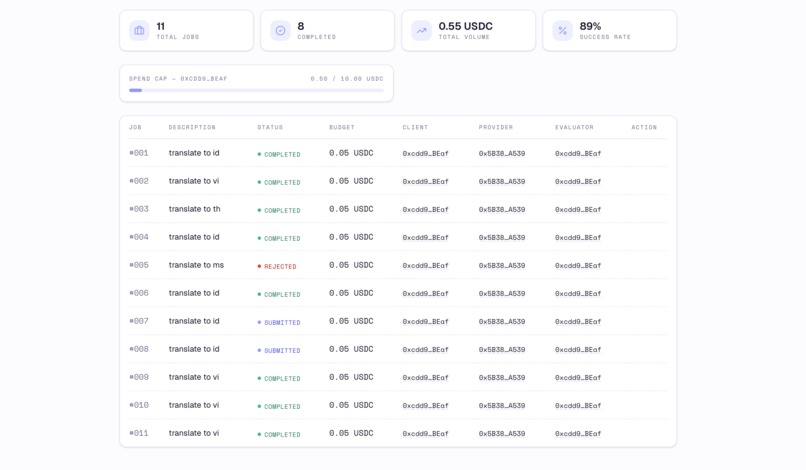
Task: Open job #005 row ID
Action: [x=139, y=265]
